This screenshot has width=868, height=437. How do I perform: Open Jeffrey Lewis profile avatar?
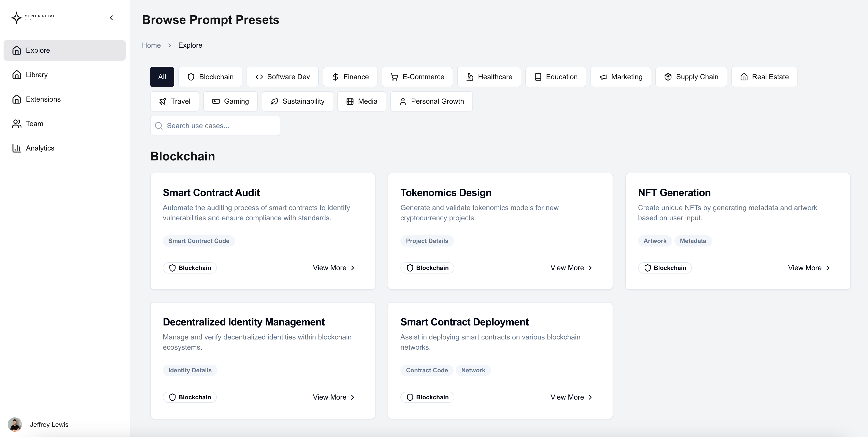pyautogui.click(x=15, y=425)
